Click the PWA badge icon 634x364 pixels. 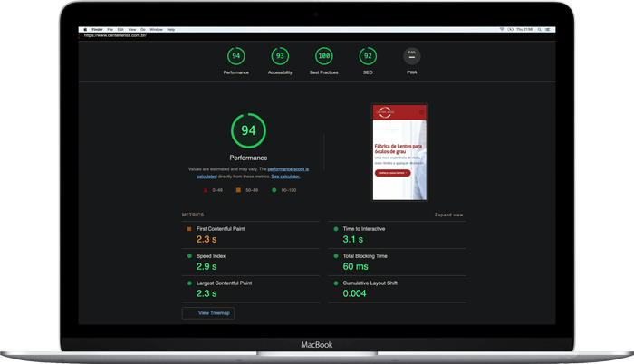click(x=411, y=56)
